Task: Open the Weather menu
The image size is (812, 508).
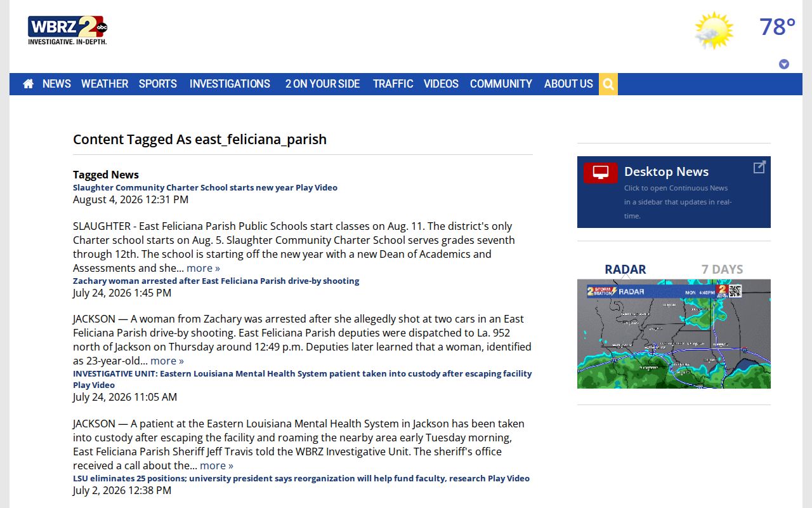Action: [x=105, y=84]
